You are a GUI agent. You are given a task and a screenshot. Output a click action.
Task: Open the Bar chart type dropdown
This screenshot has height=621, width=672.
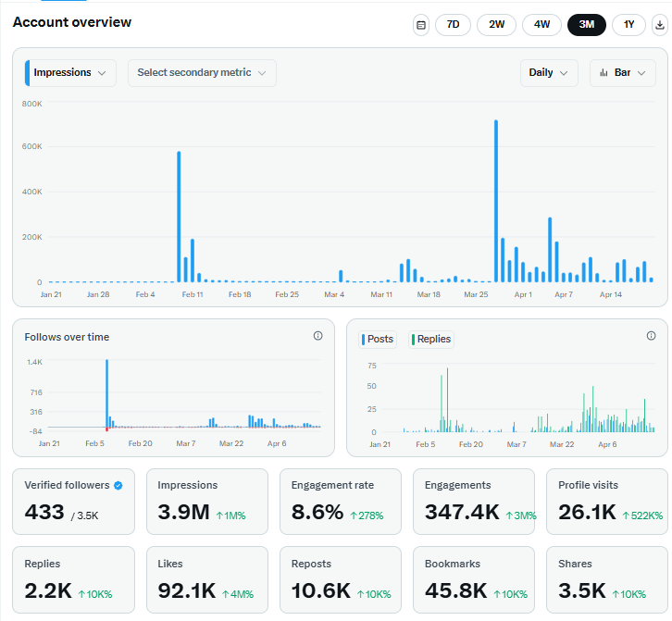click(623, 73)
